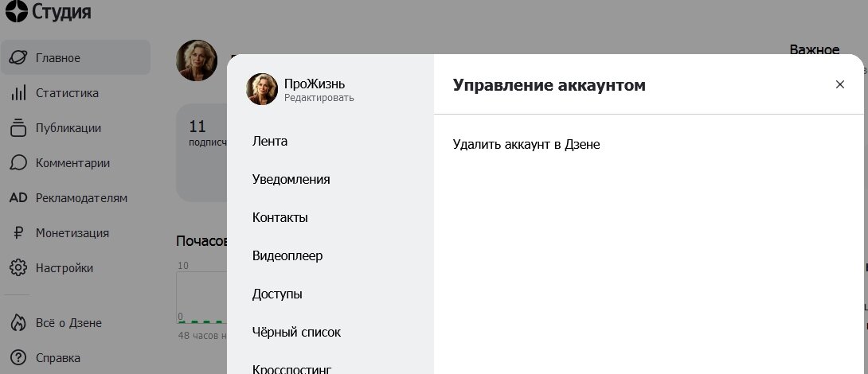The image size is (868, 374).
Task: Click the AD icon for Рекламодателям
Action: coord(18,197)
